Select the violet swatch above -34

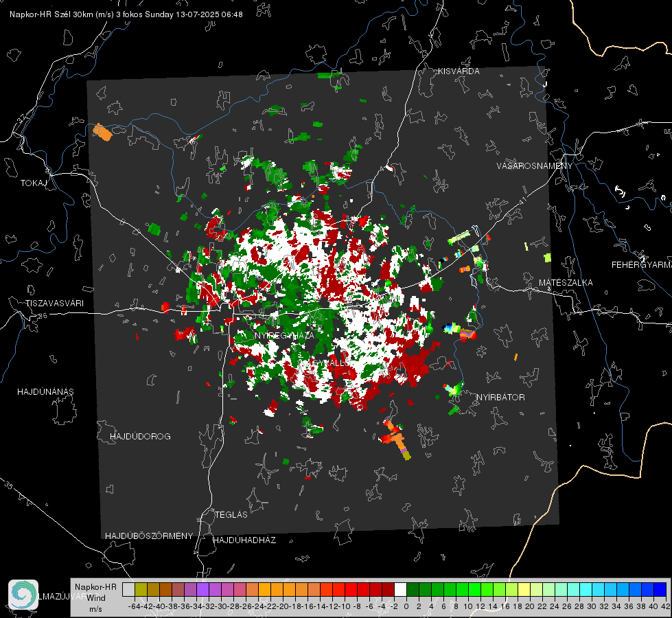click(x=202, y=589)
